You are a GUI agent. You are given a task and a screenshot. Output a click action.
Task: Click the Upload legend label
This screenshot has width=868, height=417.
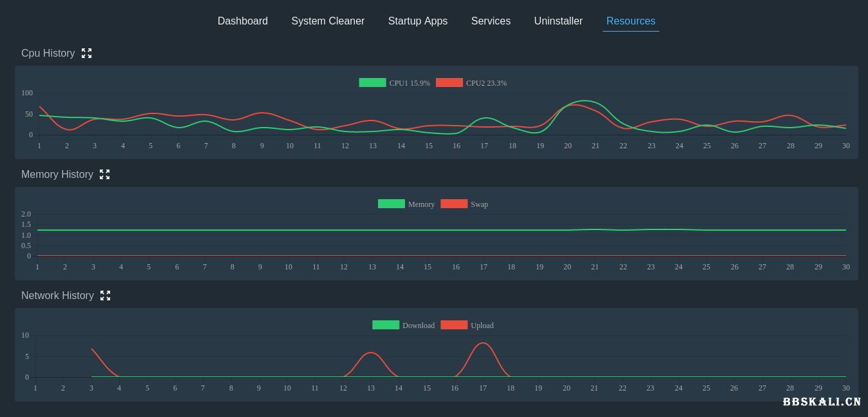pyautogui.click(x=482, y=325)
